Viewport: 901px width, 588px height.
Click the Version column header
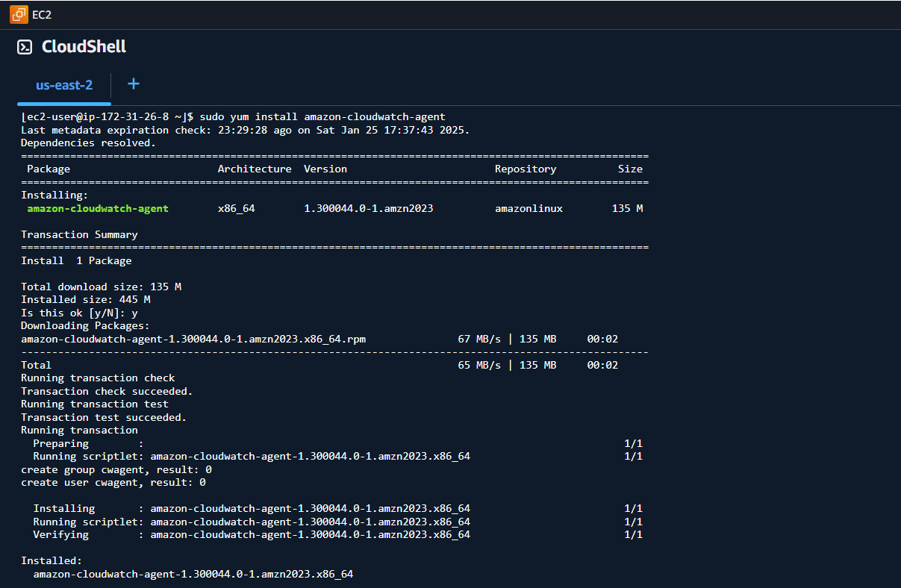325,169
